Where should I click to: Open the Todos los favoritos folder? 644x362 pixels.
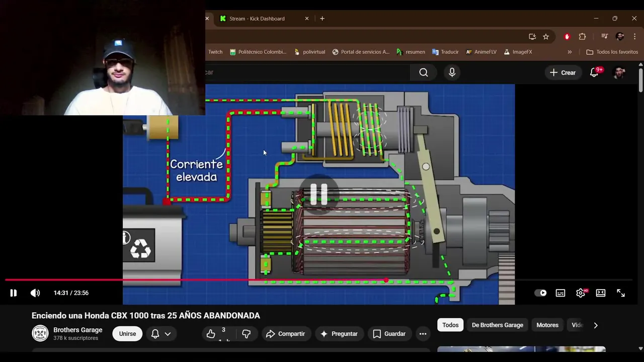[x=612, y=52]
